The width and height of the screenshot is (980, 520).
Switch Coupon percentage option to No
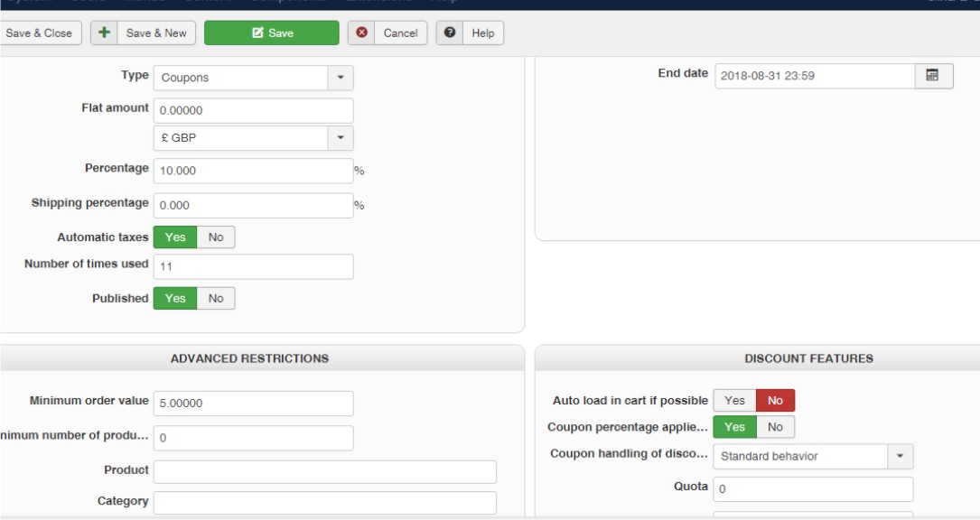click(775, 425)
